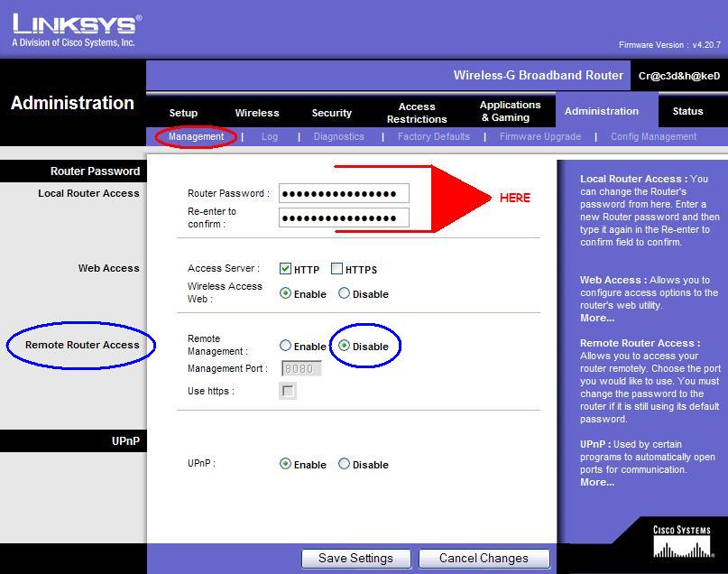Click the Web Access sidebar label
728x574 pixels.
point(108,268)
